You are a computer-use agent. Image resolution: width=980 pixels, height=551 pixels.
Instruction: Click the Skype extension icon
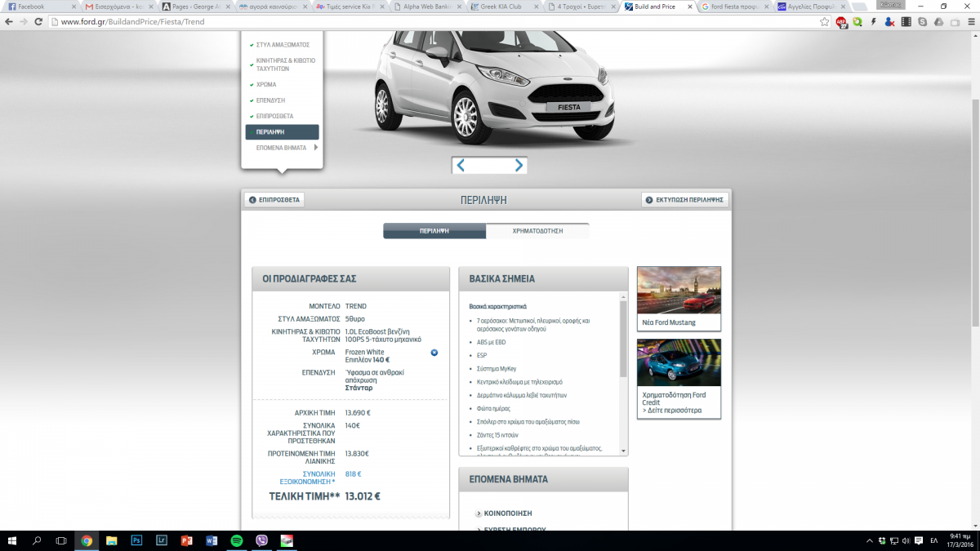click(922, 21)
